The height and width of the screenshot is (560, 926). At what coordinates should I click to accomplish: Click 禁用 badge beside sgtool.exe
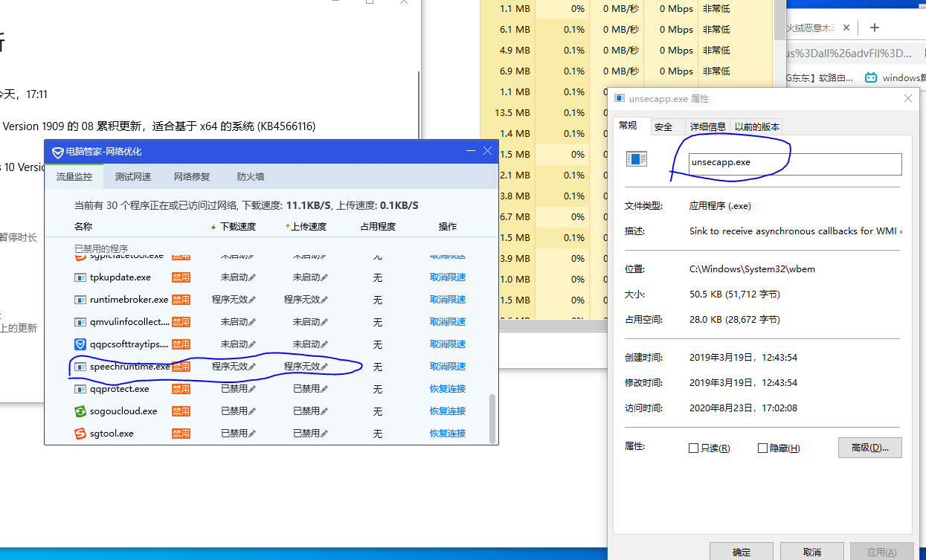click(x=181, y=434)
